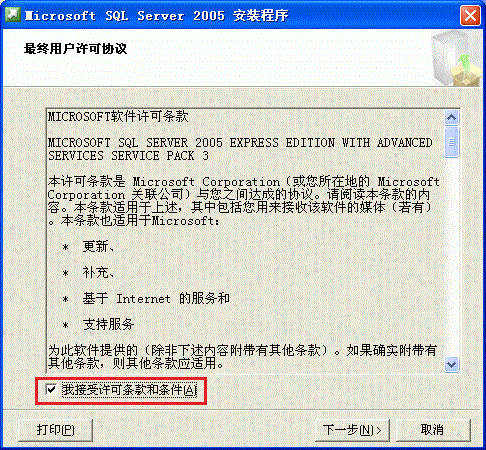This screenshot has height=450, width=486.
Task: Click the 打印(P) button
Action: click(x=55, y=430)
